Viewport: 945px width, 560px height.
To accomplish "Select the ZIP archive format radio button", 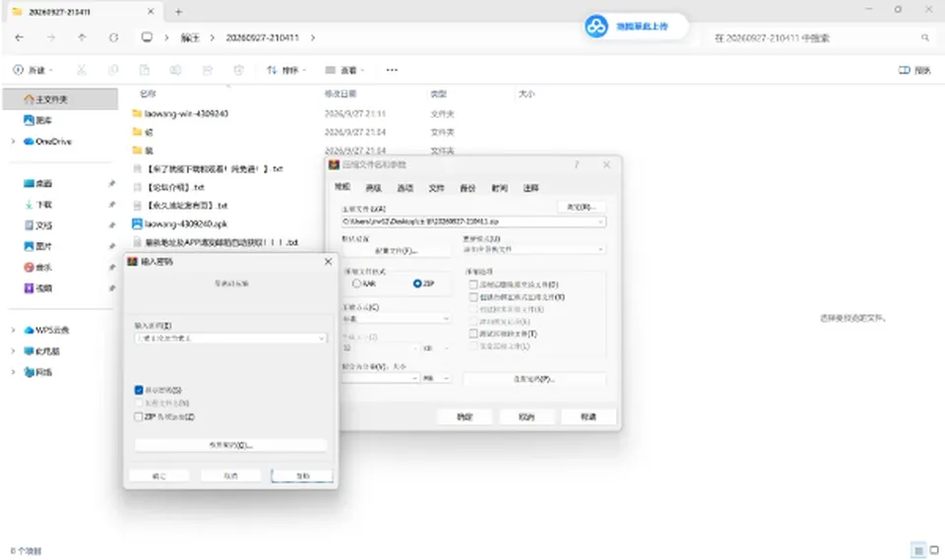I will tap(417, 283).
